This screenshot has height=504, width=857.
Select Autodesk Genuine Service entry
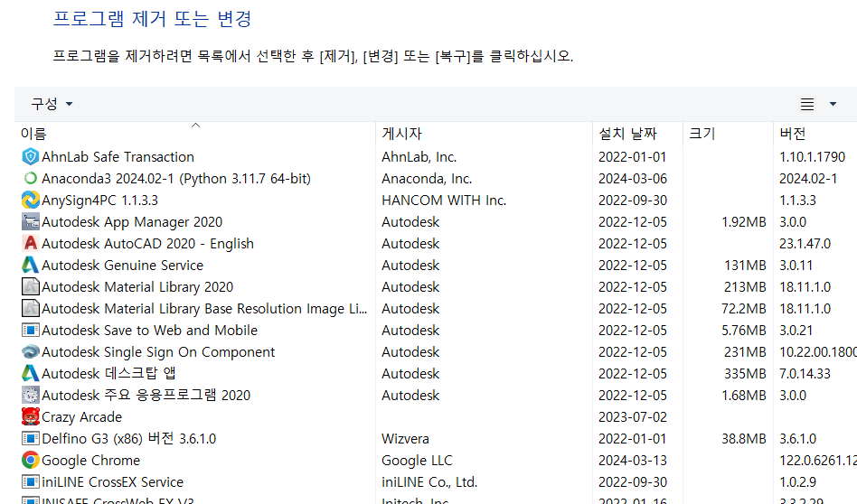point(122,266)
